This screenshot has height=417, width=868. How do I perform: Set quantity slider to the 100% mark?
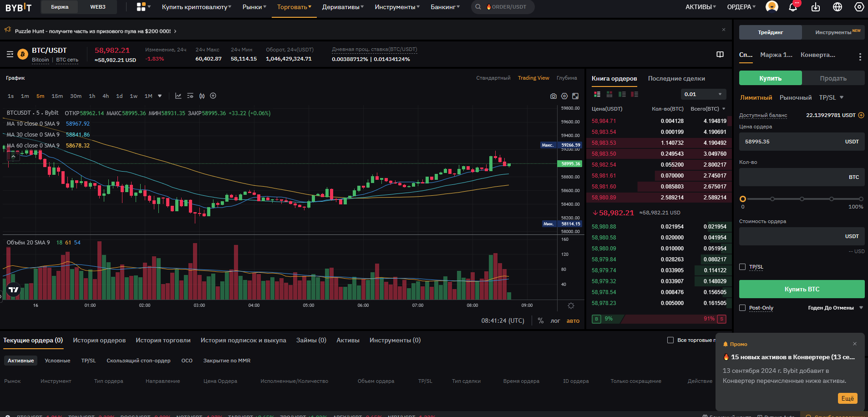pyautogui.click(x=861, y=199)
